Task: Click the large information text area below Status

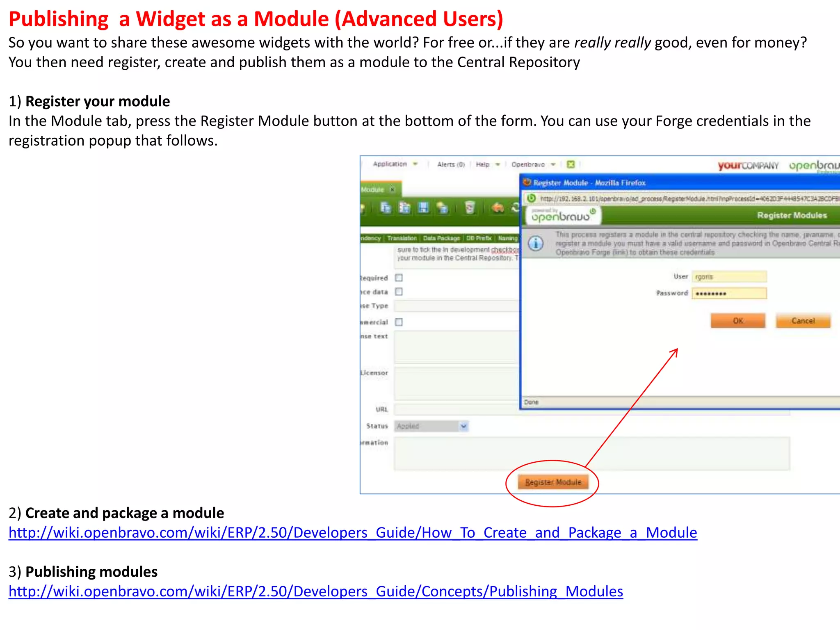Action: pos(592,453)
